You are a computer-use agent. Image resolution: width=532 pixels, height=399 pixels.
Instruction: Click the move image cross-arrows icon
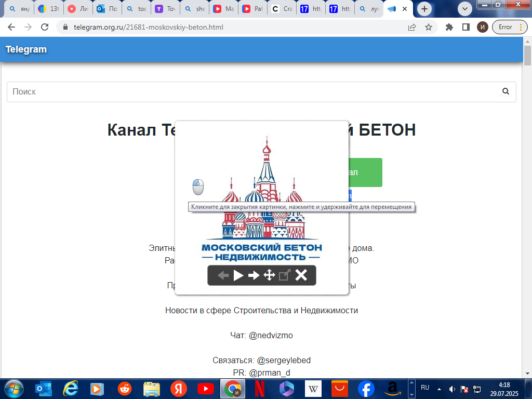[x=269, y=275]
